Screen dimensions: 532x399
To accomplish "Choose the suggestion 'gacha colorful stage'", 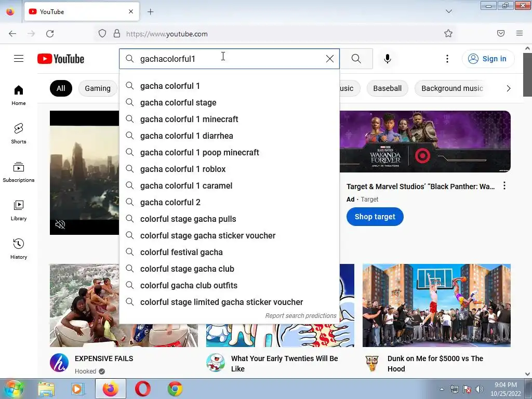I will pos(229,102).
